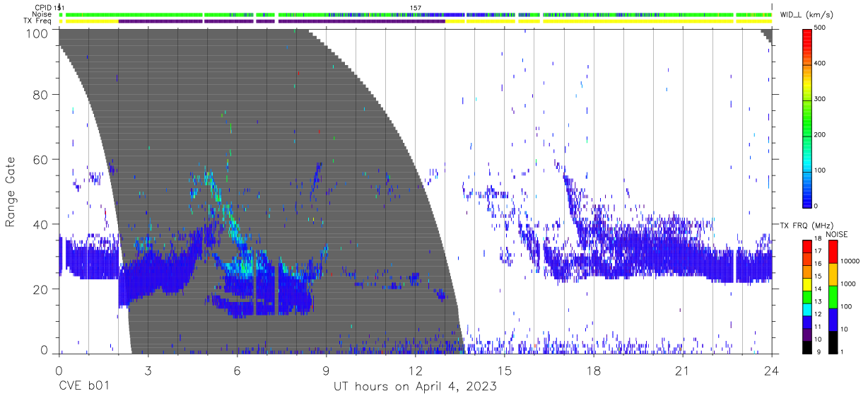
Task: Click the green 13–14 MHz TX FRQ swatch
Action: pos(807,296)
